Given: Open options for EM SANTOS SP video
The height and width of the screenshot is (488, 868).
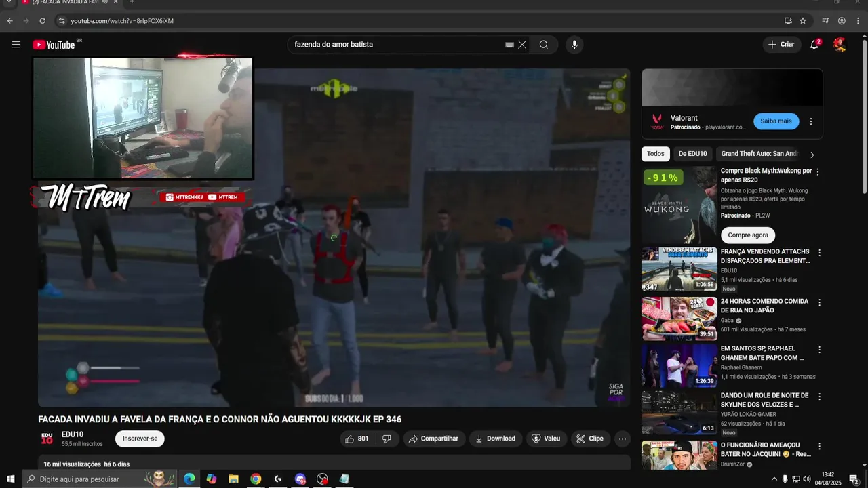Looking at the screenshot, I should point(819,350).
